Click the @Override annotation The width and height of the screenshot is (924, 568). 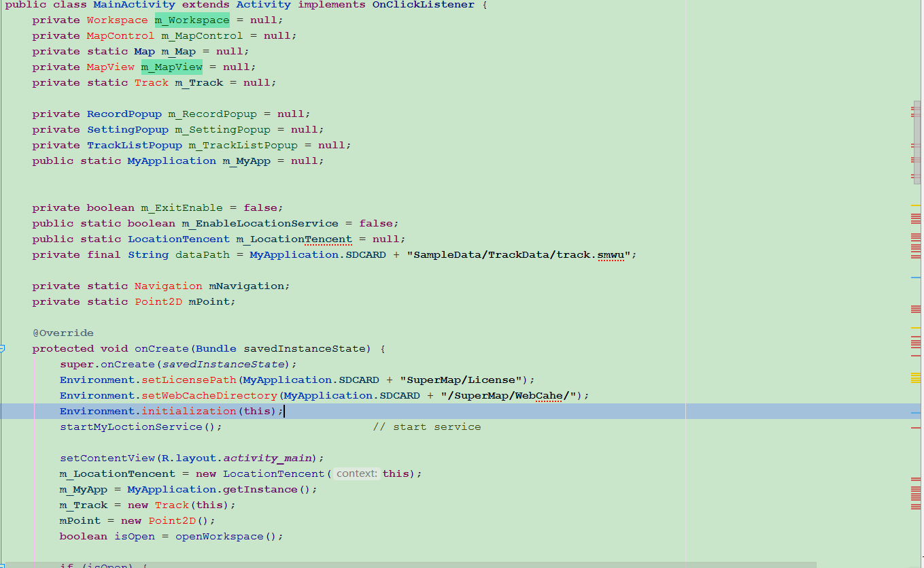coord(63,333)
